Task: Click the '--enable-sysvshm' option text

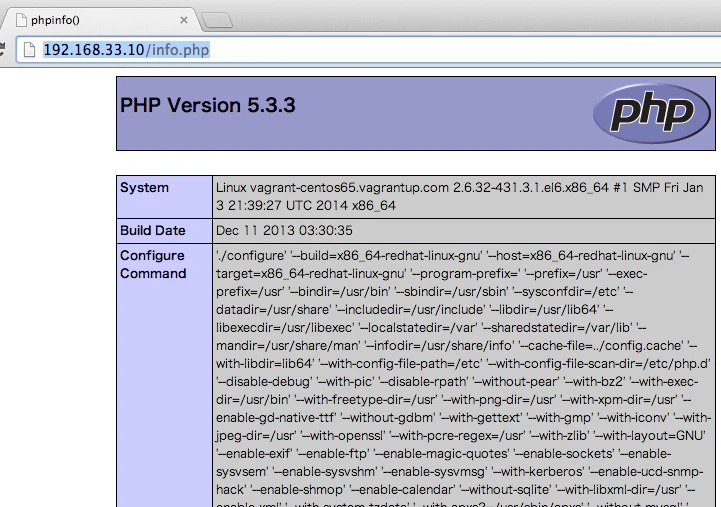Action: pos(326,471)
